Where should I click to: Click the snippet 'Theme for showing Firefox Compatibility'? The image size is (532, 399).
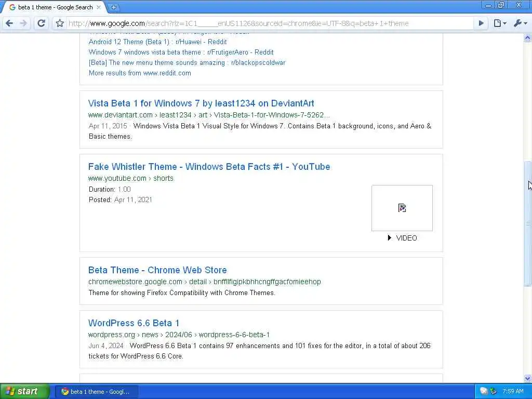[182, 293]
